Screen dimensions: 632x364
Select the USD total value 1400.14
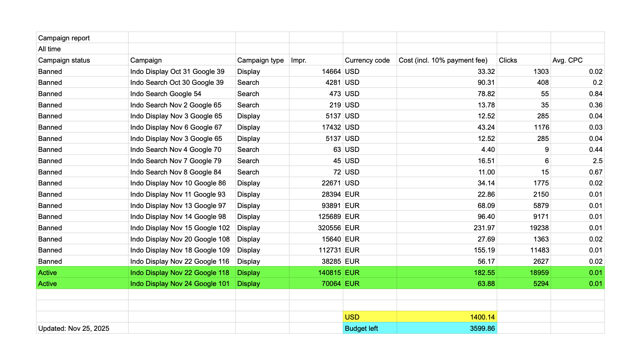[447, 317]
